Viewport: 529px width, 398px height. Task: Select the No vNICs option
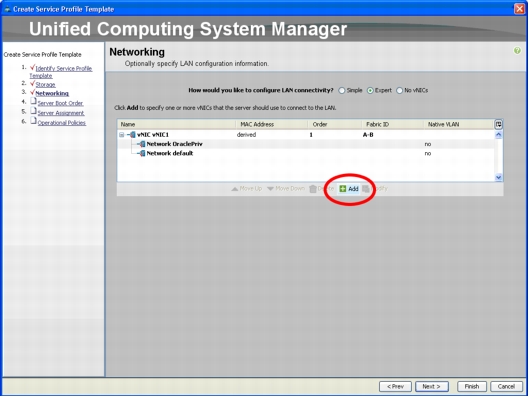click(399, 91)
